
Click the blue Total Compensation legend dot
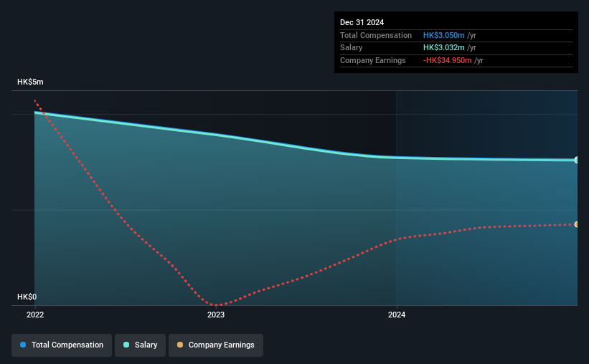(23, 345)
